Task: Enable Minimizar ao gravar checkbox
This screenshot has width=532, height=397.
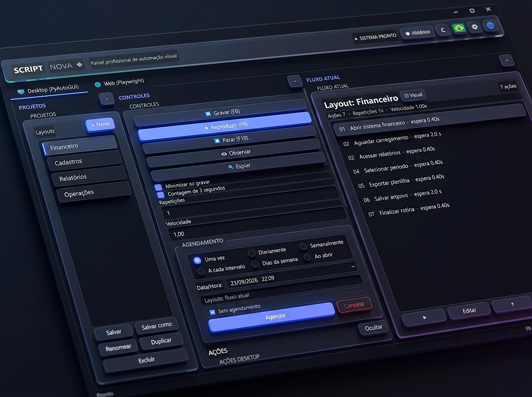Action: pos(158,187)
